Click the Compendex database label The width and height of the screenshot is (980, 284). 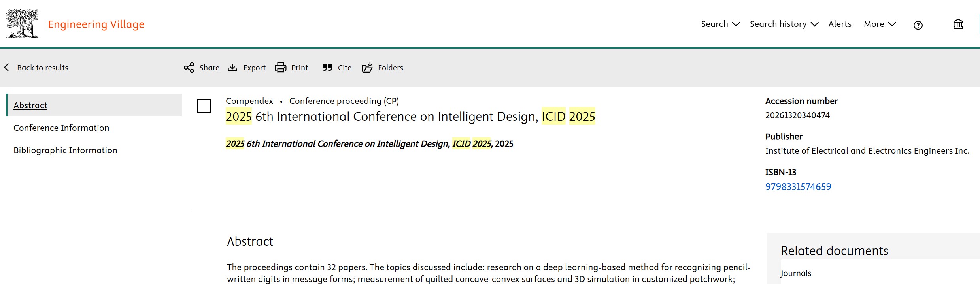coord(249,101)
